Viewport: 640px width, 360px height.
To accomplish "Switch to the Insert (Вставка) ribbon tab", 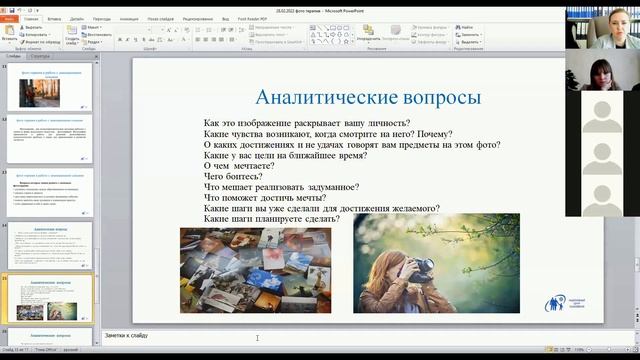I will point(54,19).
